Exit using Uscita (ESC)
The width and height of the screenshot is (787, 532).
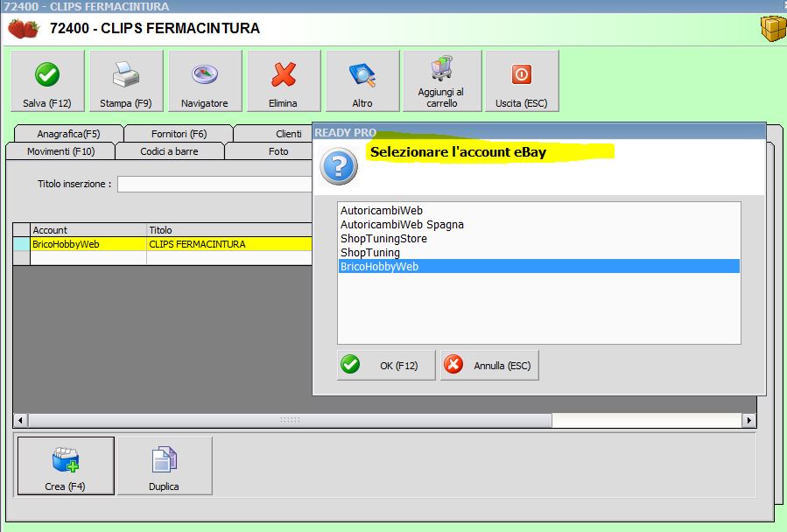[522, 80]
